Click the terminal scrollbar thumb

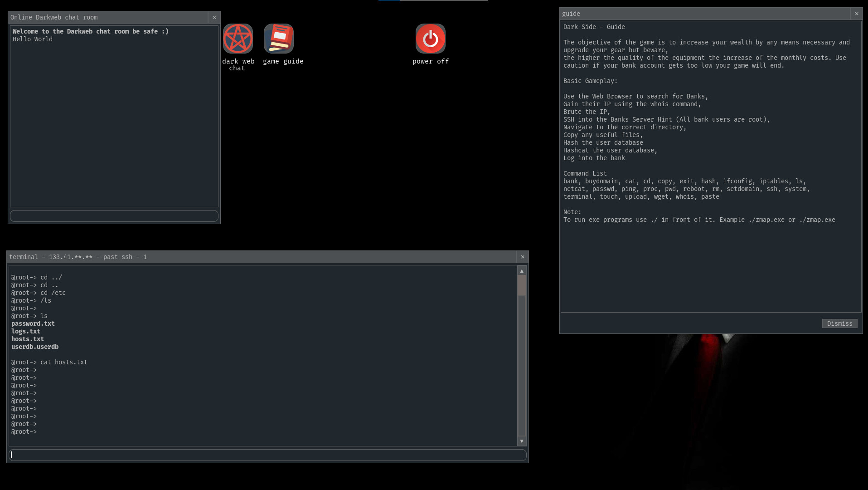521,286
